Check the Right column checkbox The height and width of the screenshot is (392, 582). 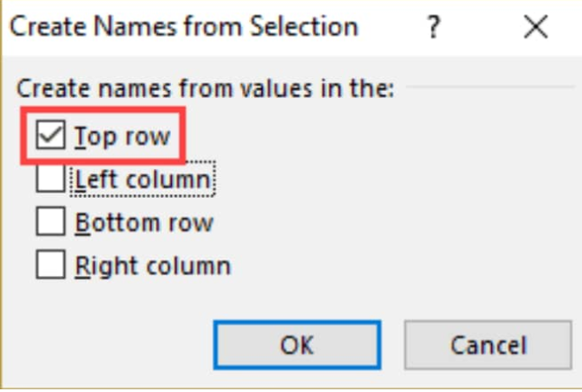[x=51, y=264]
